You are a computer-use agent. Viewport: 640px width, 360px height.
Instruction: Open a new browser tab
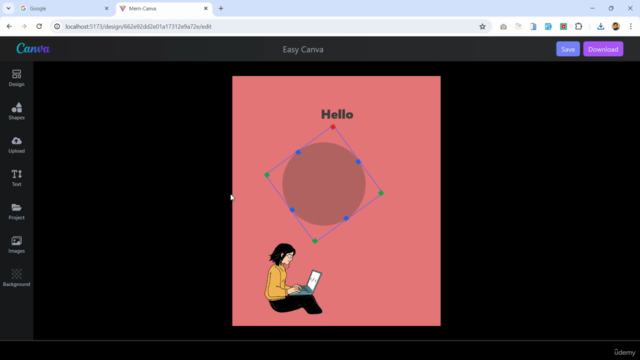tap(221, 8)
